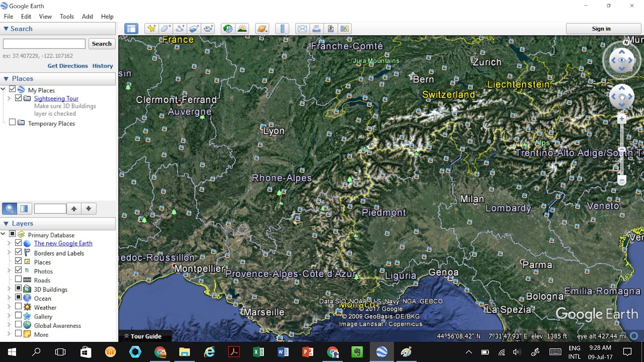
Task: Add a placemark with pushpin icon
Action: pyautogui.click(x=151, y=29)
